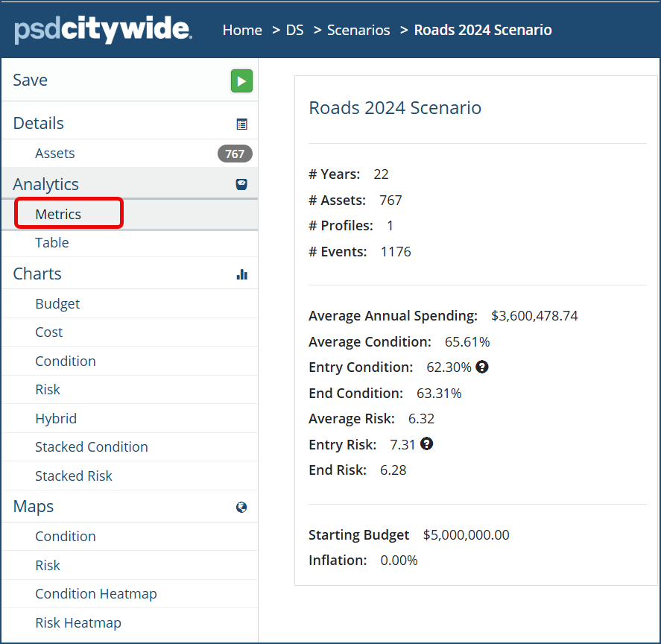
Task: Click the Entry Risk help icon
Action: click(426, 443)
